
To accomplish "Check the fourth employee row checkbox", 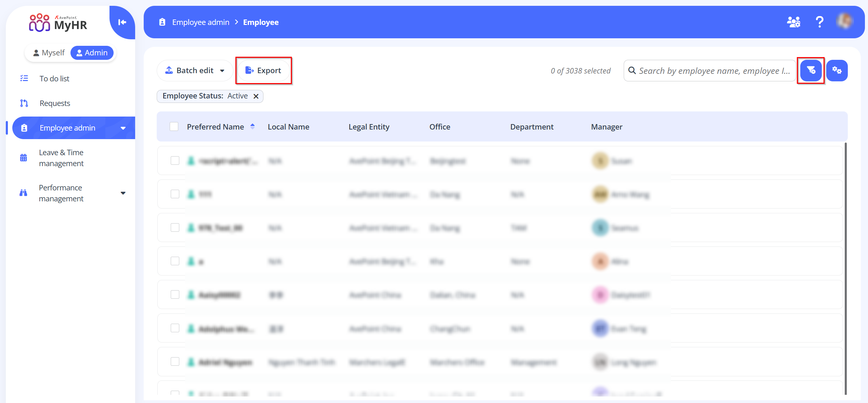I will [175, 261].
